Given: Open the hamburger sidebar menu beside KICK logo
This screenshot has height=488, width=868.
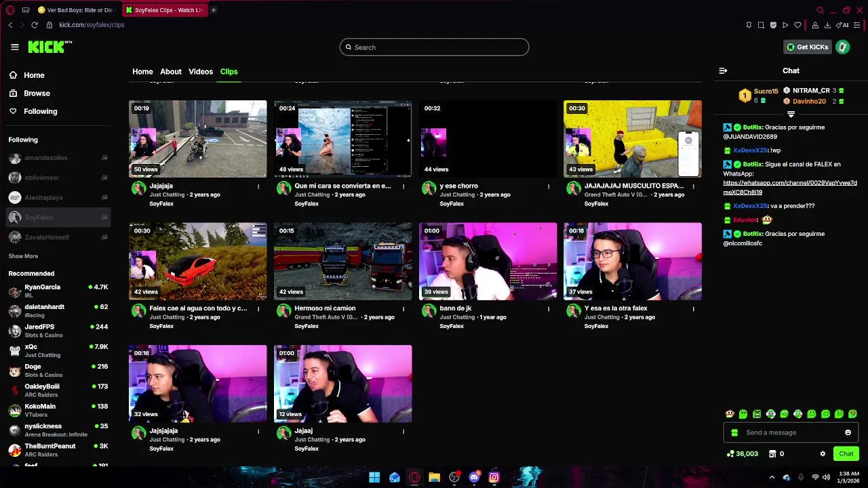Looking at the screenshot, I should tap(15, 47).
